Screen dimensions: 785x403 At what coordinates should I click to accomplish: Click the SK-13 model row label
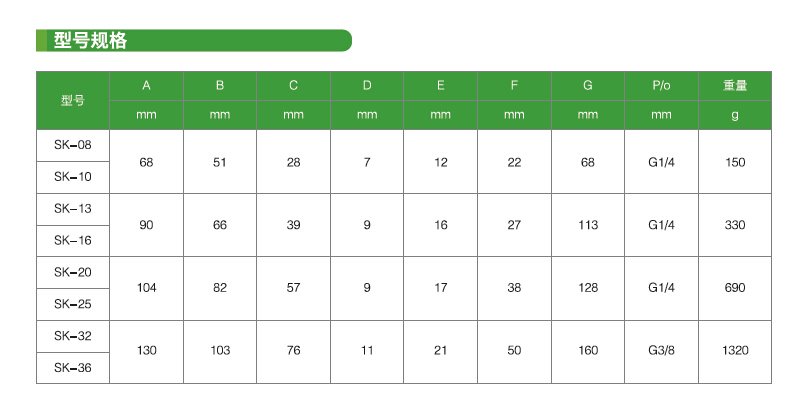pos(73,209)
